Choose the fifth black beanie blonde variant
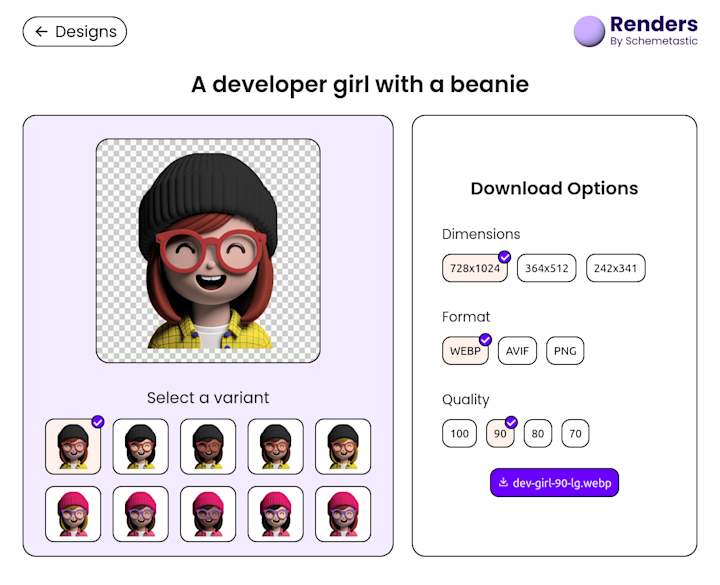 point(343,446)
